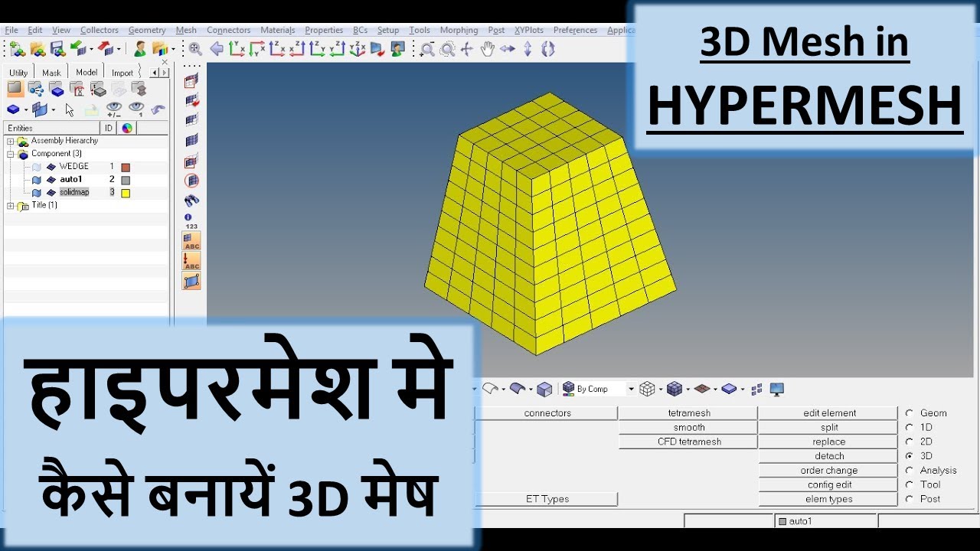Viewport: 980px width, 551px height.
Task: Select the 3D page radio button
Action: pos(910,456)
